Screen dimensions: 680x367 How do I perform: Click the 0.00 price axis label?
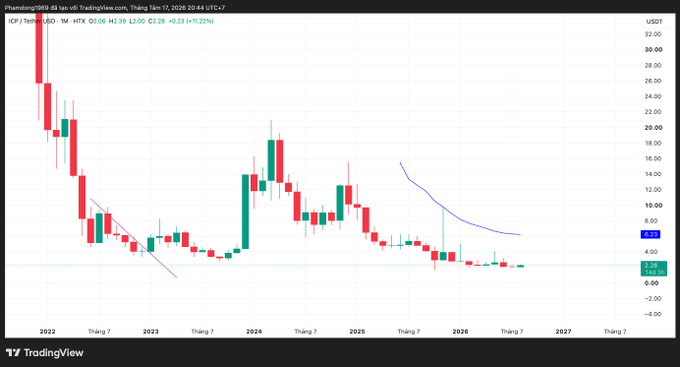click(x=651, y=283)
